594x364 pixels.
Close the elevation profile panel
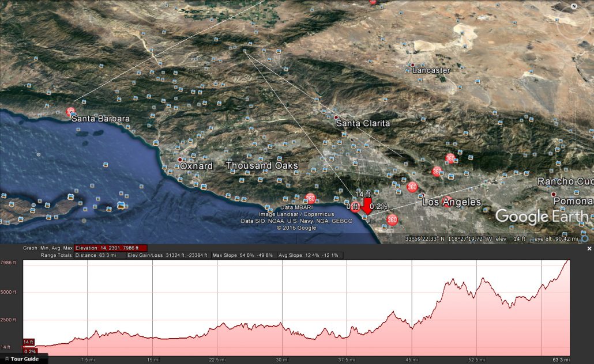tap(589, 249)
